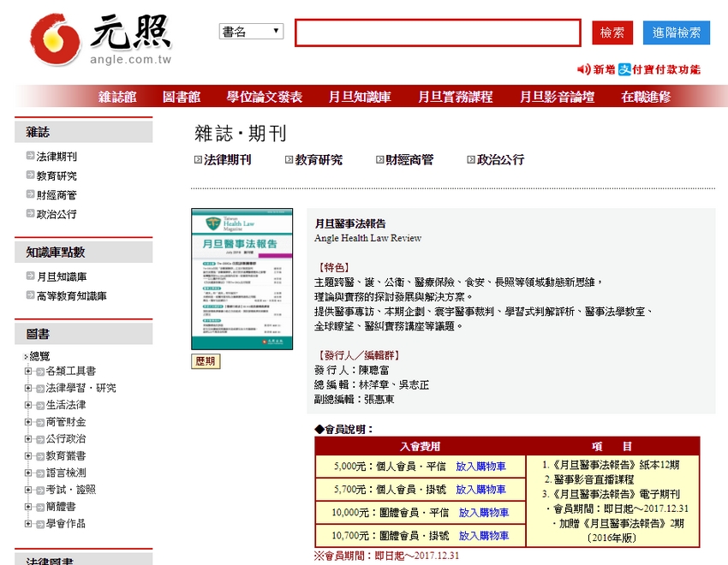Click the folder icon beside 簡體書

point(40,508)
